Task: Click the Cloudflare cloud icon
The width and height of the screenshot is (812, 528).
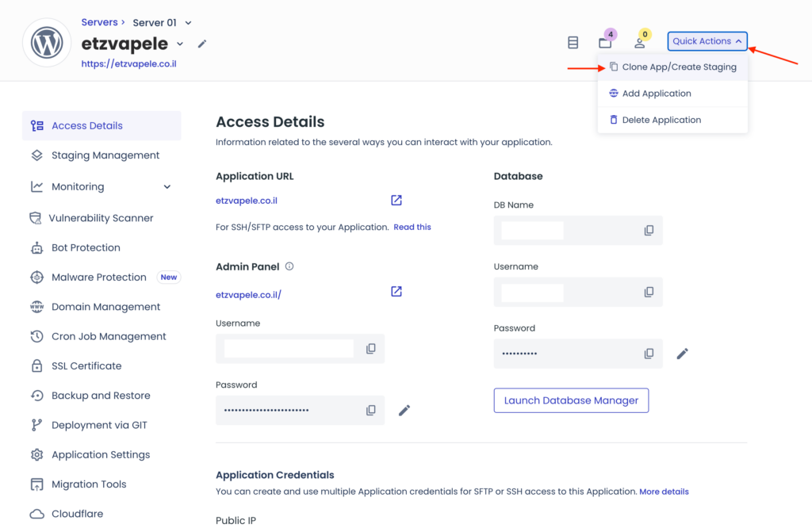Action: click(x=36, y=514)
